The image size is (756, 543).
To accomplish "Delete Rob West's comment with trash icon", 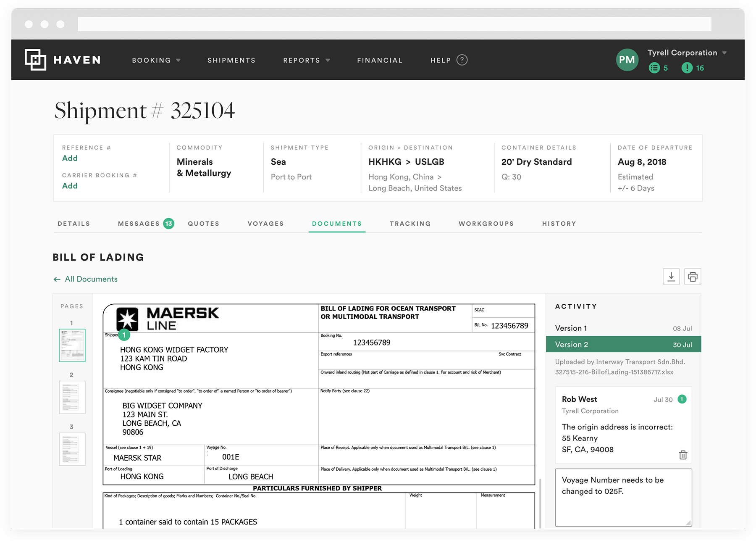I will [683, 455].
